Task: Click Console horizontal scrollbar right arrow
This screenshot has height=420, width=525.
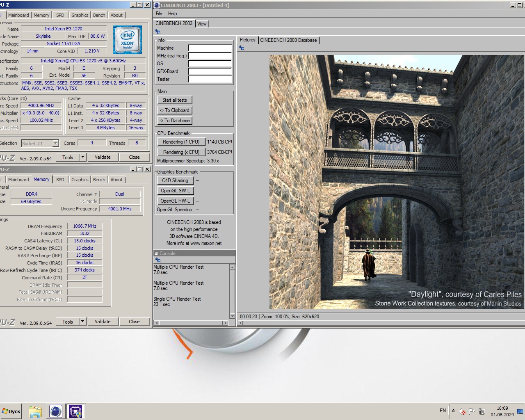Action: pos(225,323)
